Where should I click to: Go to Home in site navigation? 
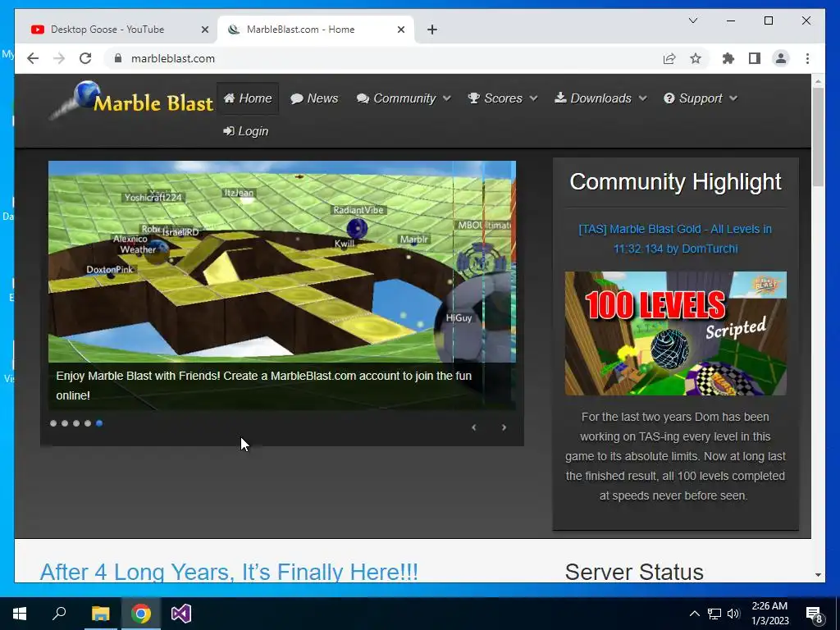point(248,98)
